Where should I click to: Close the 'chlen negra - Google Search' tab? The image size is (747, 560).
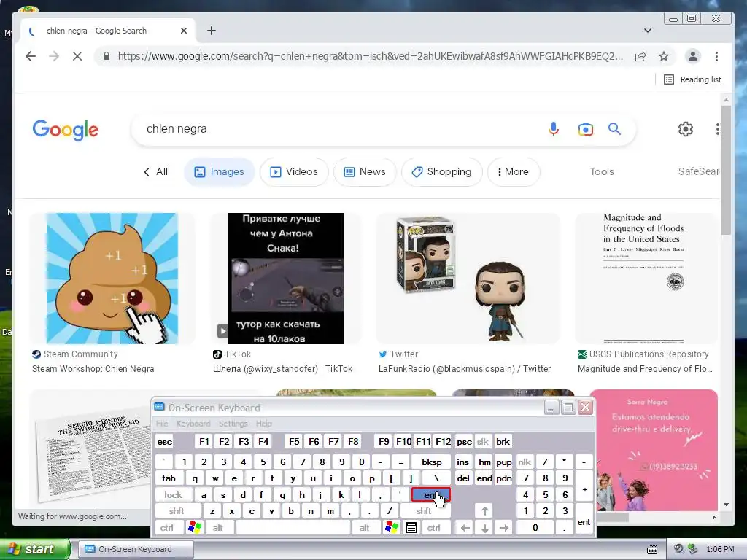(x=183, y=31)
